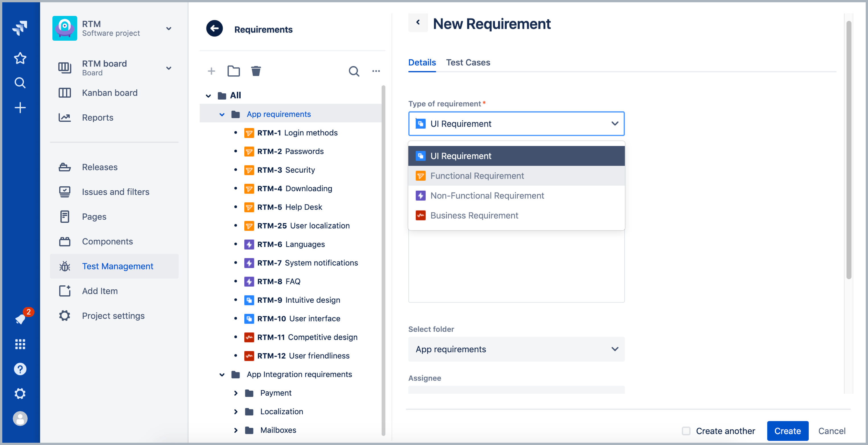
Task: Enable the Create another checkbox
Action: point(686,431)
